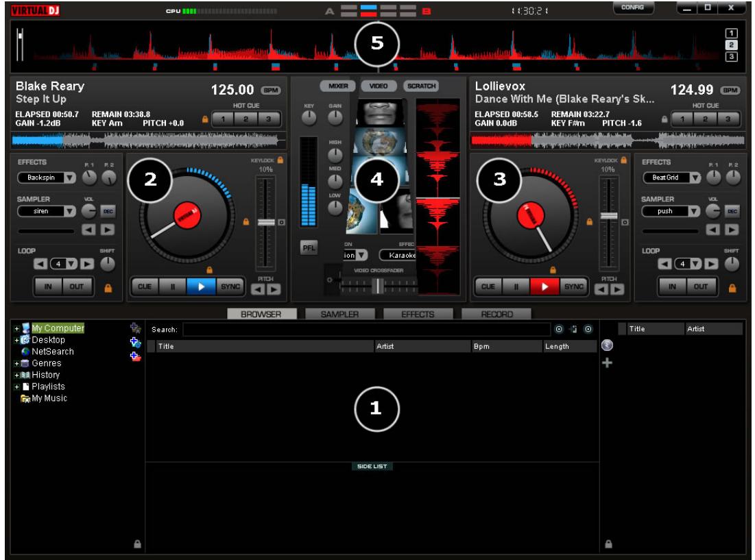Sync the left deck tempo
Viewport: 755px width, 560px height.
coord(230,287)
